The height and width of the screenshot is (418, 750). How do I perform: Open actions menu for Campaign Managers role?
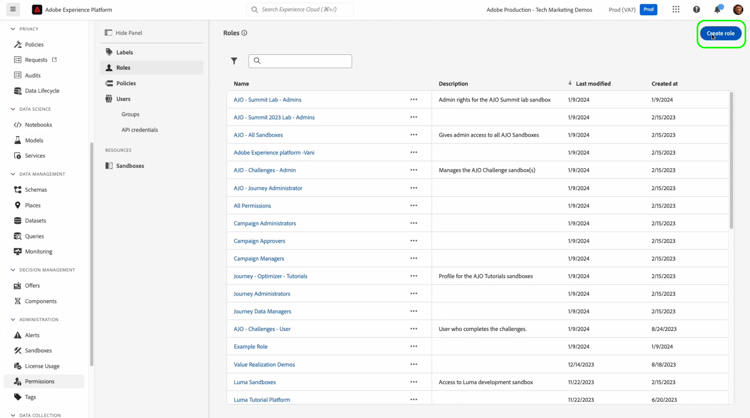pyautogui.click(x=413, y=259)
